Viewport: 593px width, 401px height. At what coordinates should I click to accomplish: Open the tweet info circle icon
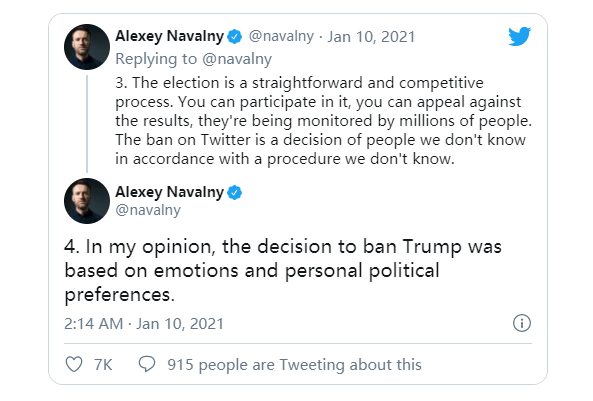click(522, 323)
